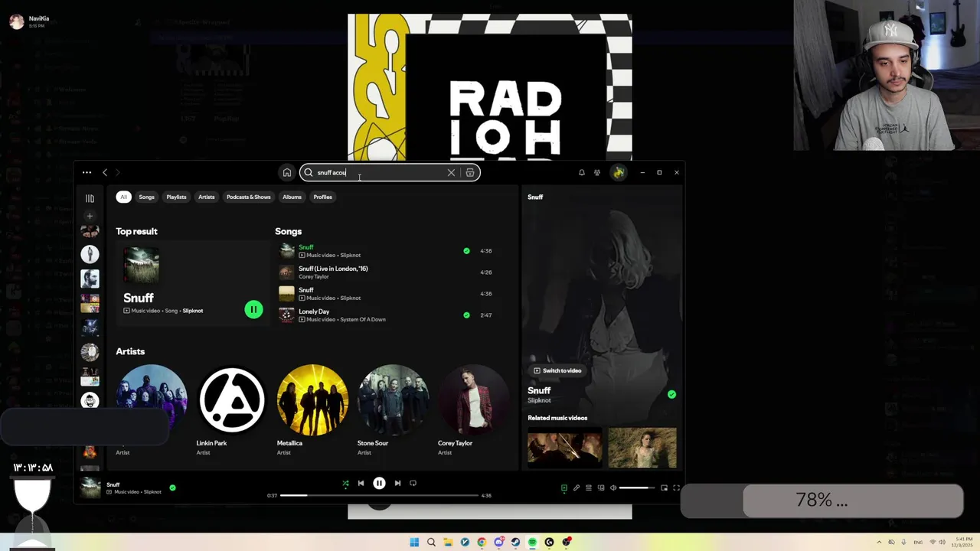Open the first related music video thumbnail

pyautogui.click(x=565, y=448)
